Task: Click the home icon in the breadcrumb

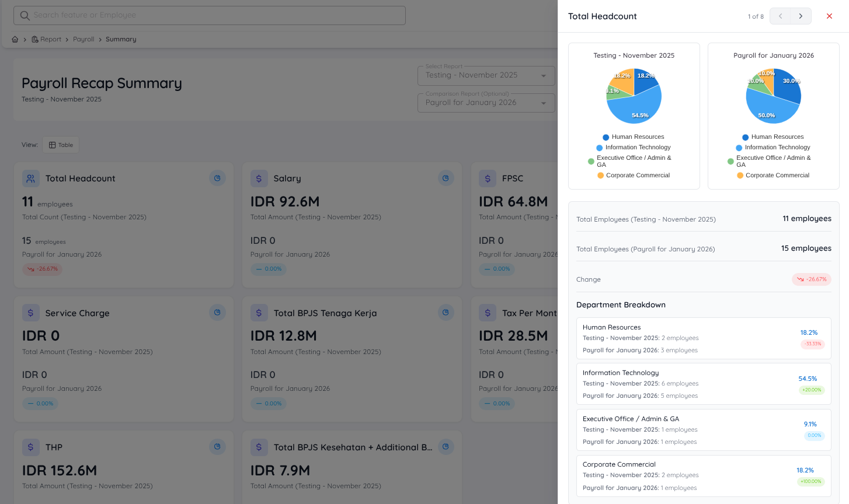Action: (x=15, y=38)
